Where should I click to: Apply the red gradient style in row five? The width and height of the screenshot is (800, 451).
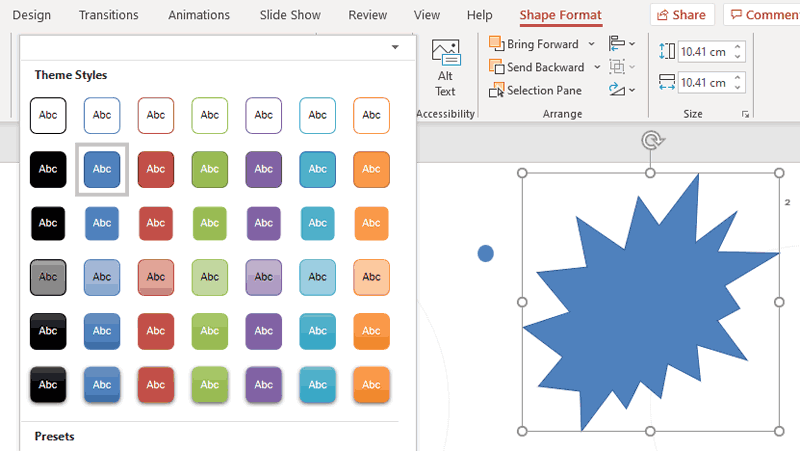point(156,331)
